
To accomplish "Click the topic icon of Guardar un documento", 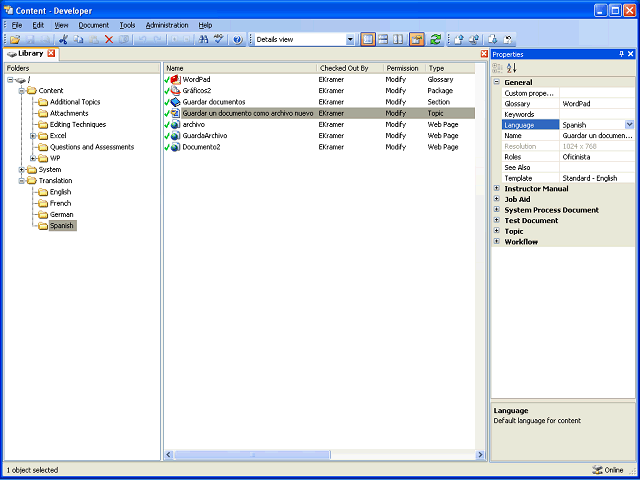I will pos(176,113).
